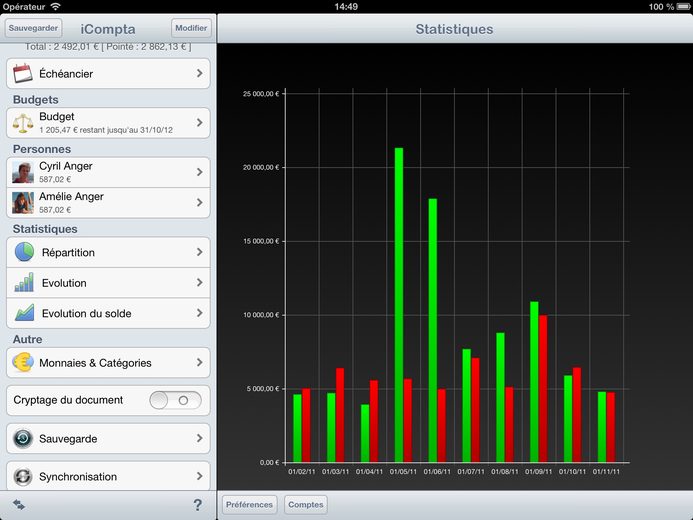Click the Wi-Fi icon in status bar

[55, 6]
